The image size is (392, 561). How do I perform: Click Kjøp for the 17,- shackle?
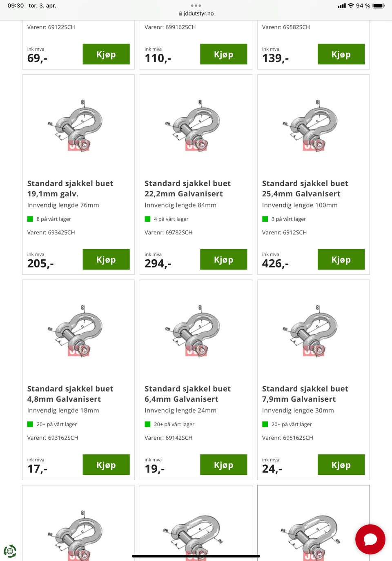tap(106, 465)
